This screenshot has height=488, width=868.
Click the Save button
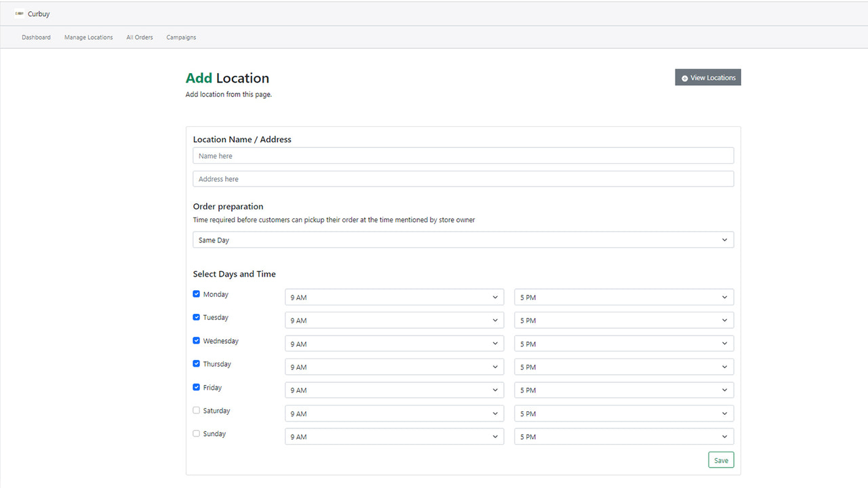coord(721,460)
